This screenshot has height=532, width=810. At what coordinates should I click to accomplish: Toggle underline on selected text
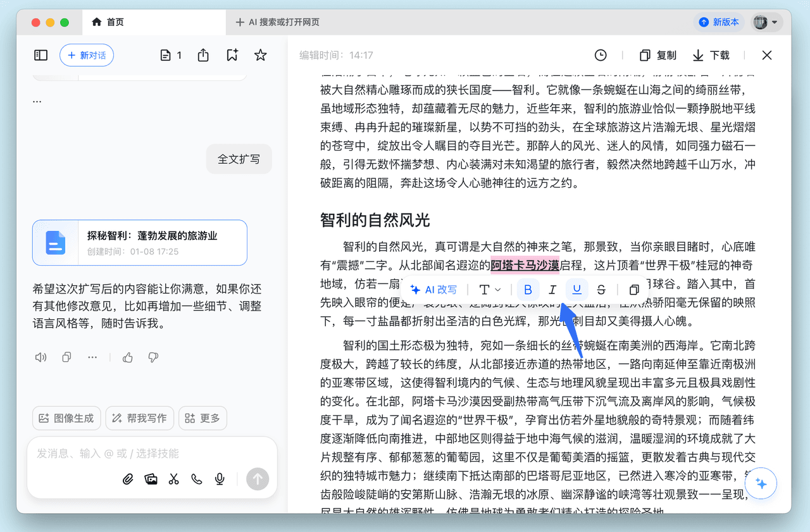click(x=576, y=290)
